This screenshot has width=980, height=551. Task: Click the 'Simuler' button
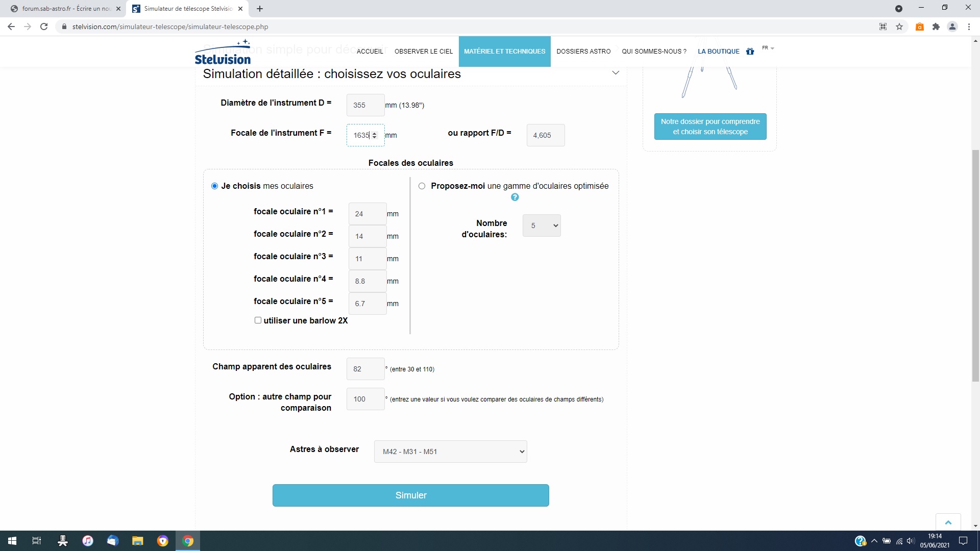point(410,495)
